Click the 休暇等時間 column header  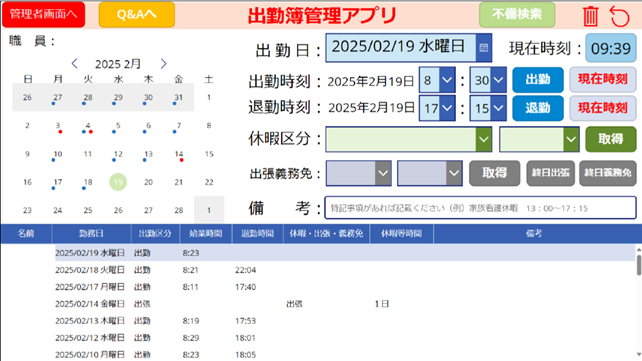[401, 234]
